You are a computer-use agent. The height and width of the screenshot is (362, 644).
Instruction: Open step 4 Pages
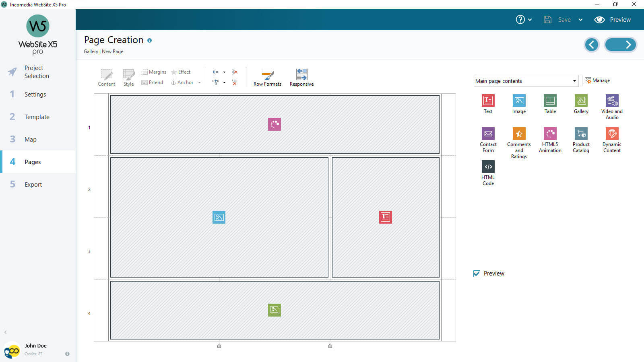[38, 162]
